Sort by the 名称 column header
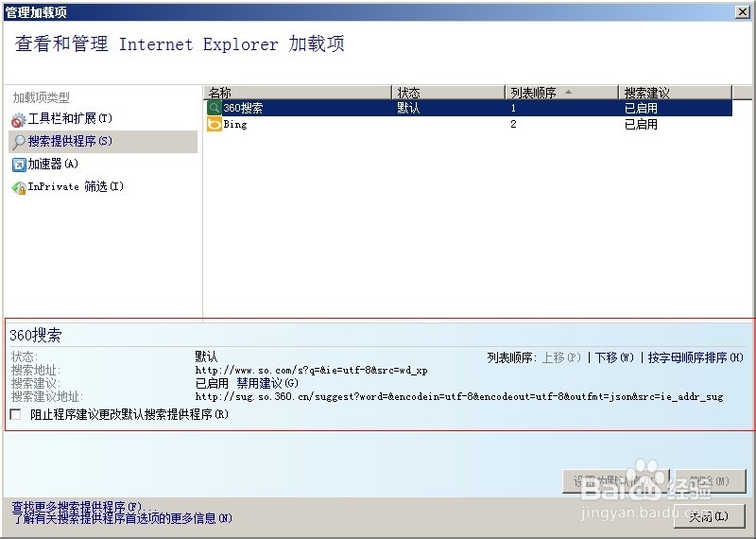 coord(297,92)
